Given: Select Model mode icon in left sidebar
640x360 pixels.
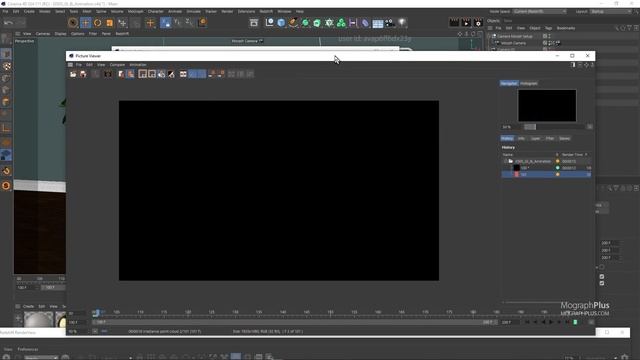Looking at the screenshot, I should (6, 54).
